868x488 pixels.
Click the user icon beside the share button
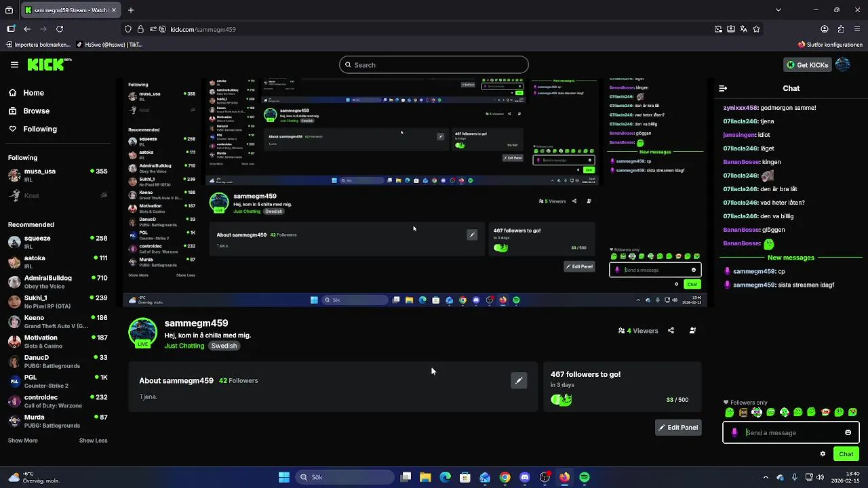[692, 331]
